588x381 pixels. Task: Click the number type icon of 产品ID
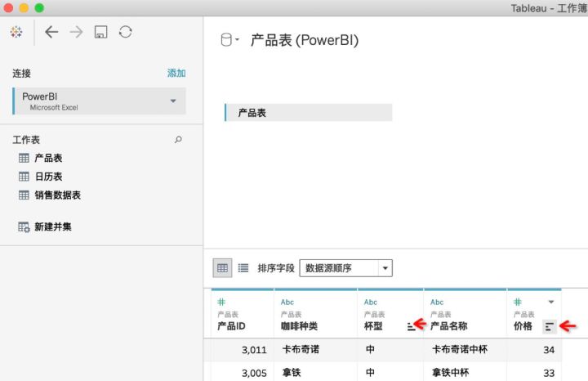[221, 302]
